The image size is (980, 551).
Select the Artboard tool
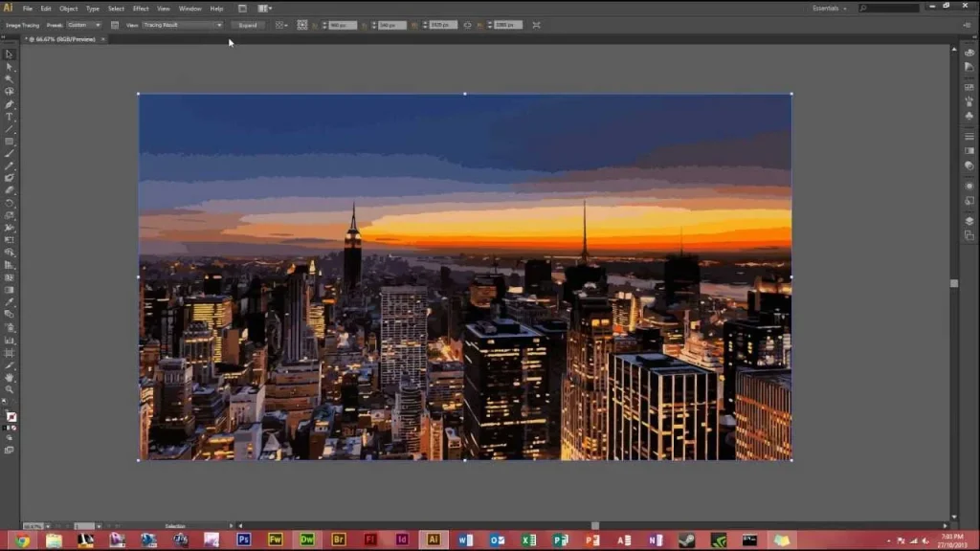[x=9, y=353]
